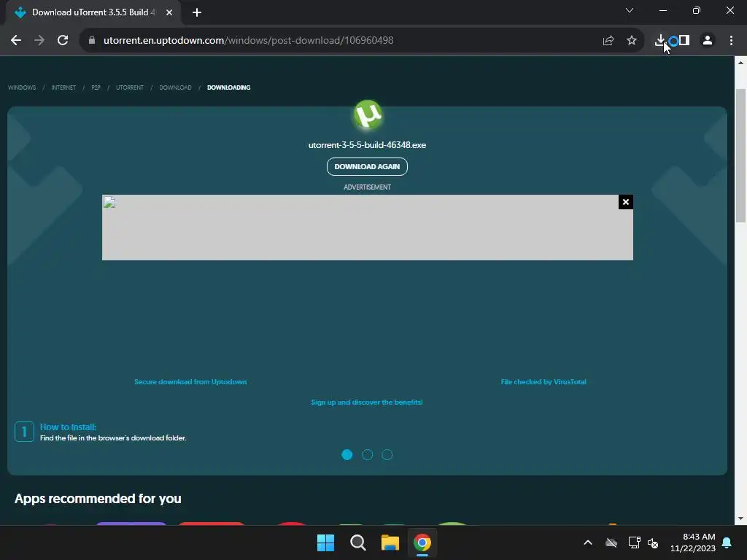Go back to the previous page

16,41
